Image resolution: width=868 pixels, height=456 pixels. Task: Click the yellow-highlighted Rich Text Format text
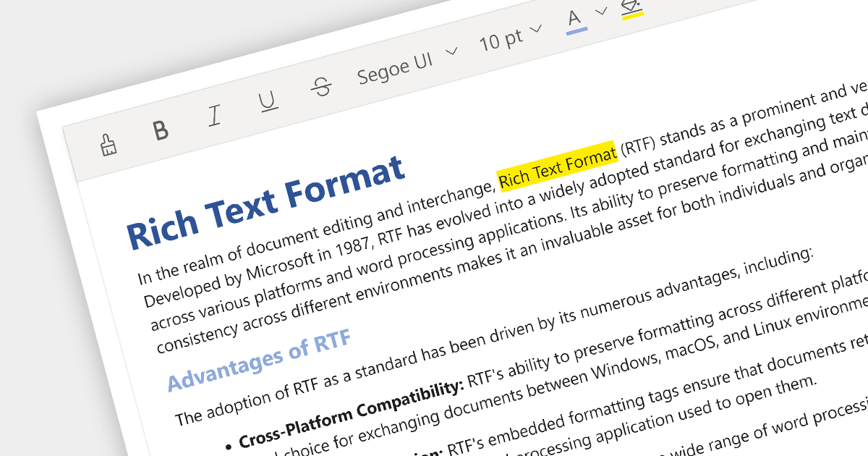point(557,165)
